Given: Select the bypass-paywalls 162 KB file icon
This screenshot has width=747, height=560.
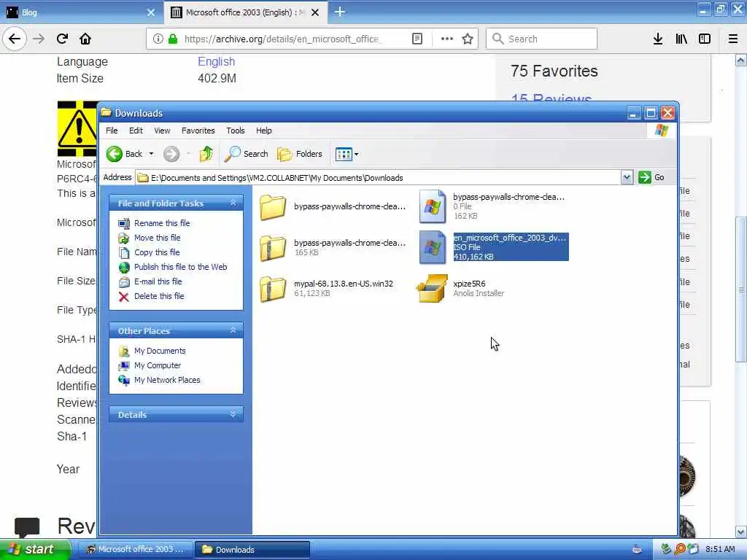Looking at the screenshot, I should (433, 206).
